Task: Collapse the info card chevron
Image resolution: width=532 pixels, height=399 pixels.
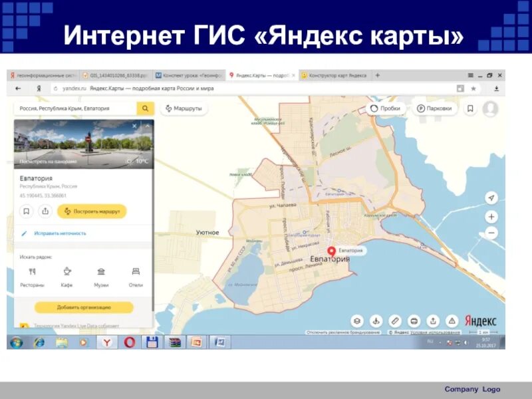Action: coord(148,126)
